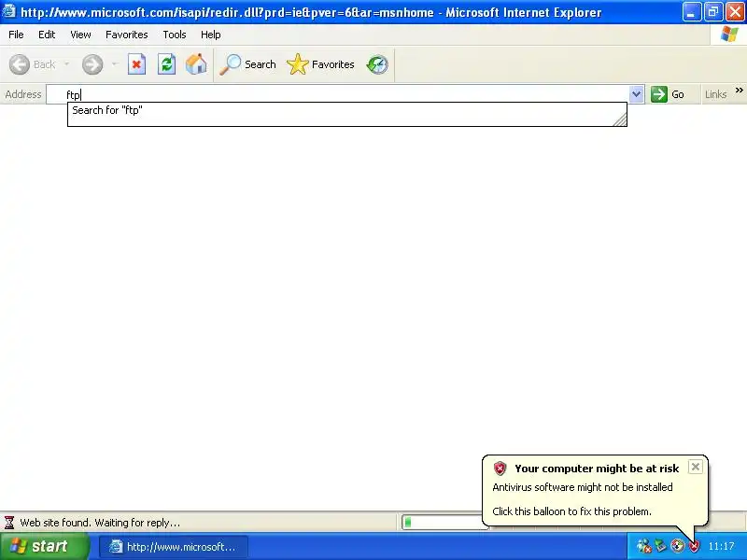Click the Address label
Screen dimensions: 747x560
[22, 94]
